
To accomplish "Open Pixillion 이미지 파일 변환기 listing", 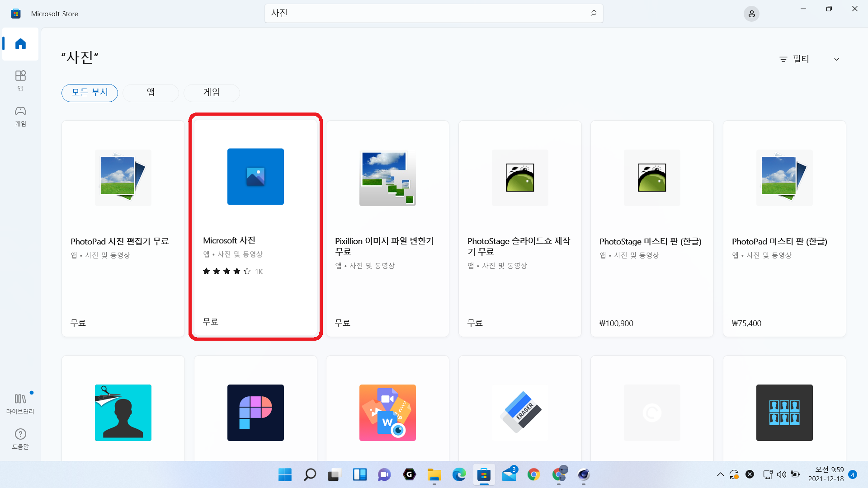I will [x=387, y=228].
